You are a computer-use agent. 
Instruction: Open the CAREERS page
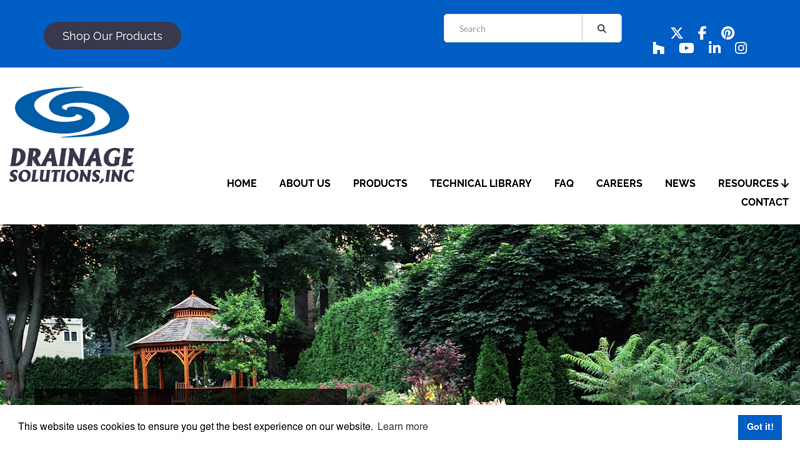point(619,183)
